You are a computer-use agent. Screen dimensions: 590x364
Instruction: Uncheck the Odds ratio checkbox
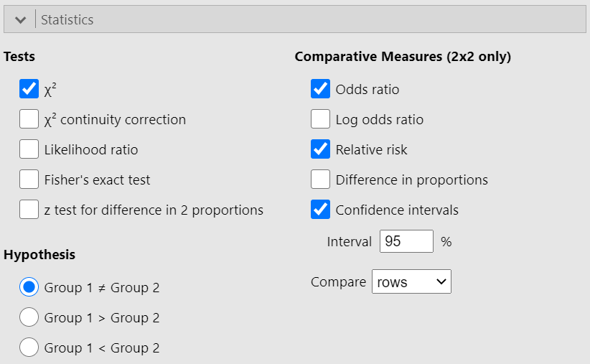(320, 89)
